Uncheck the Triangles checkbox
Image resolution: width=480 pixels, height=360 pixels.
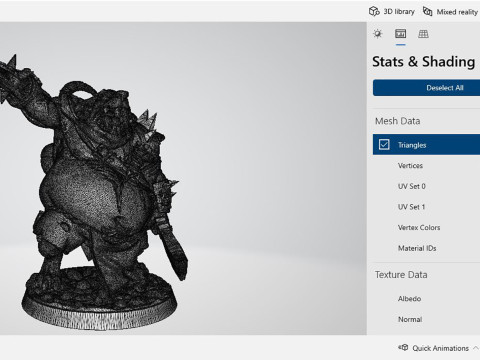(x=384, y=145)
